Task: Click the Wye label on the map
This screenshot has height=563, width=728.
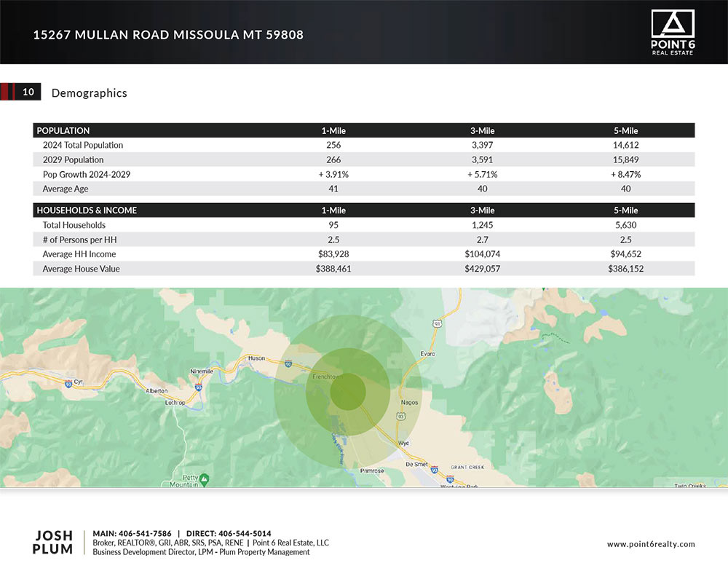Action: (x=404, y=443)
